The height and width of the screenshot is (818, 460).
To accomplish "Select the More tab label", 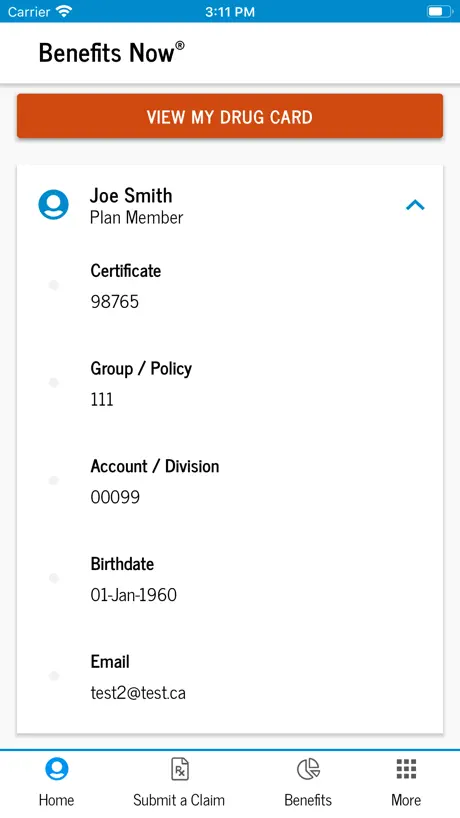I will (x=406, y=800).
